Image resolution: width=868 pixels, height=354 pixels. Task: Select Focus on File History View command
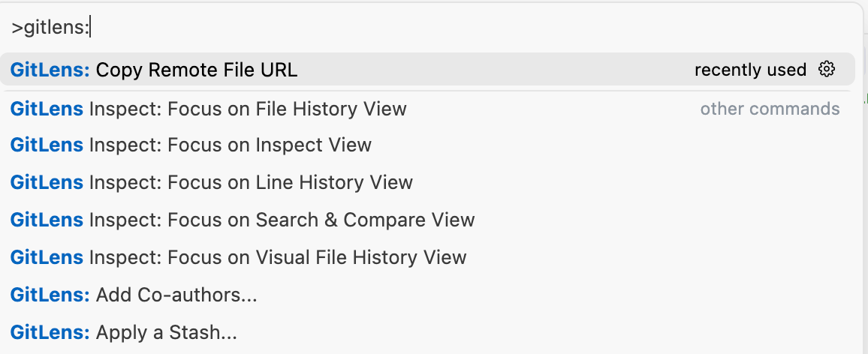[427, 109]
